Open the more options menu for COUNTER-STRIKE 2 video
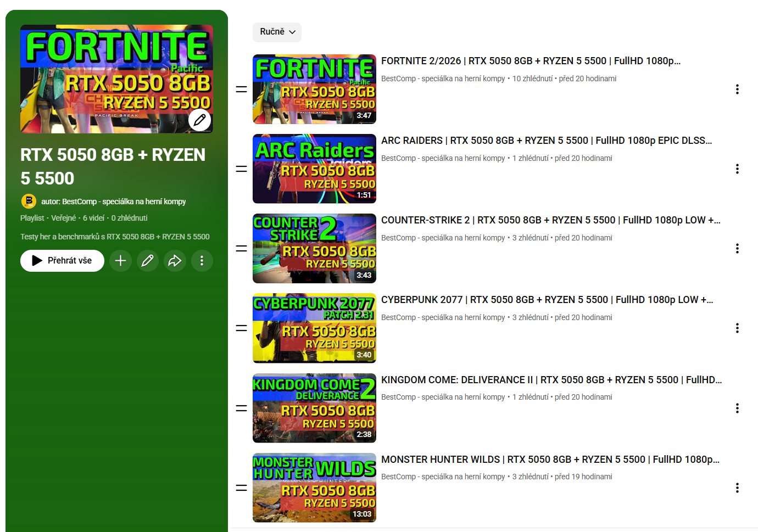 coord(737,248)
